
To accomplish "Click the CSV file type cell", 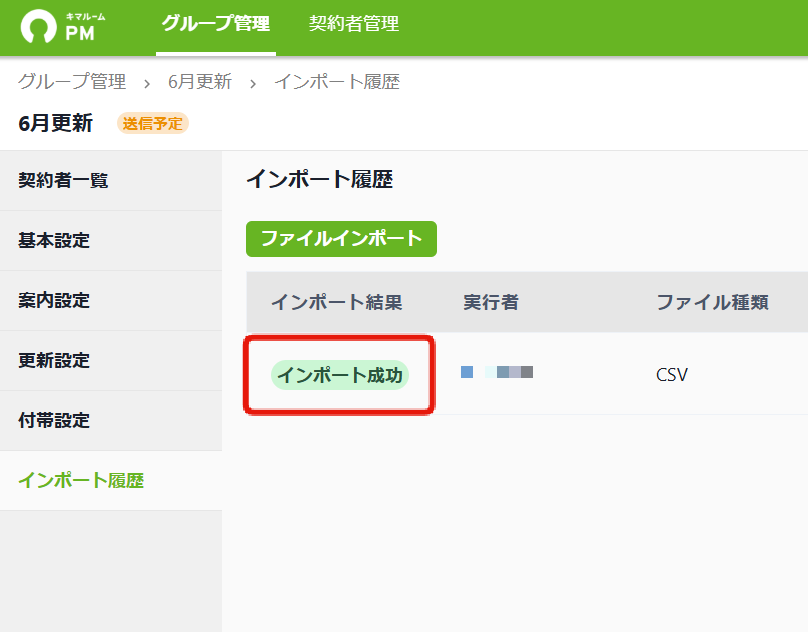I will (x=672, y=375).
